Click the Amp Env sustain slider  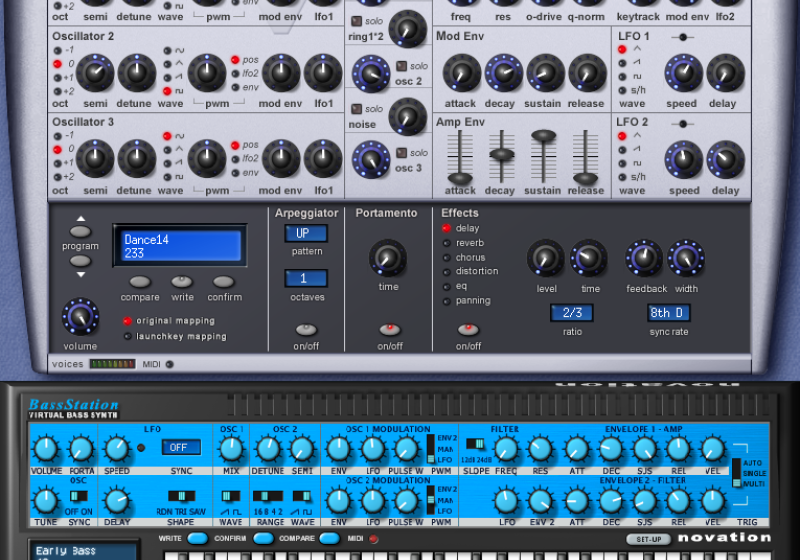pyautogui.click(x=543, y=135)
